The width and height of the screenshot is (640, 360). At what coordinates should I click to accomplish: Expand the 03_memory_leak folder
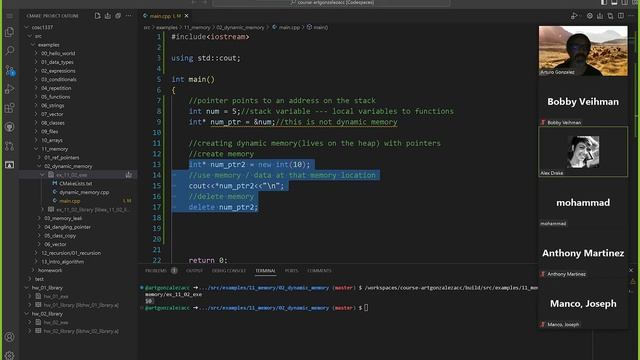pos(39,218)
